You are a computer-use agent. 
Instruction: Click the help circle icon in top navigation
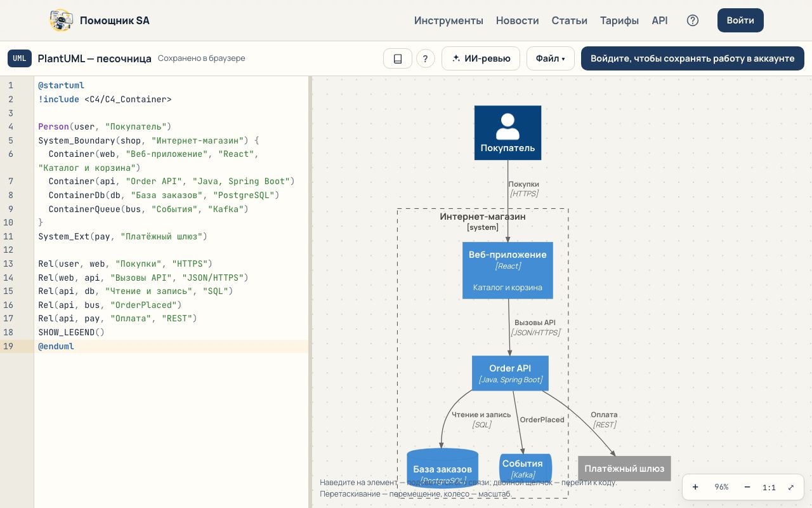(x=693, y=20)
